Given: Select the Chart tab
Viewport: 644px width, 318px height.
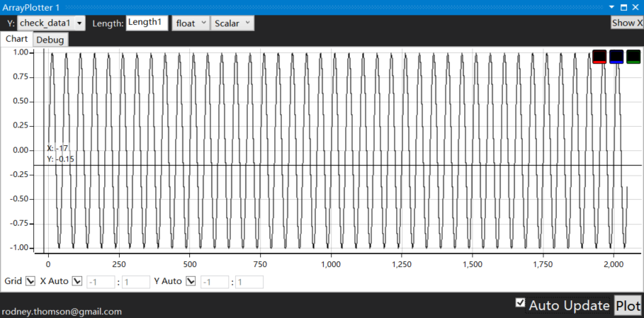Looking at the screenshot, I should click(16, 39).
